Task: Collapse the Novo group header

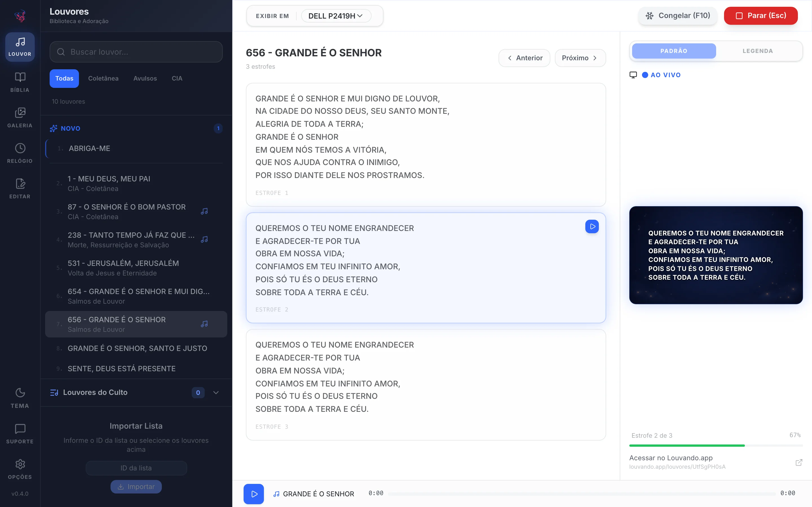Action: [x=136, y=128]
